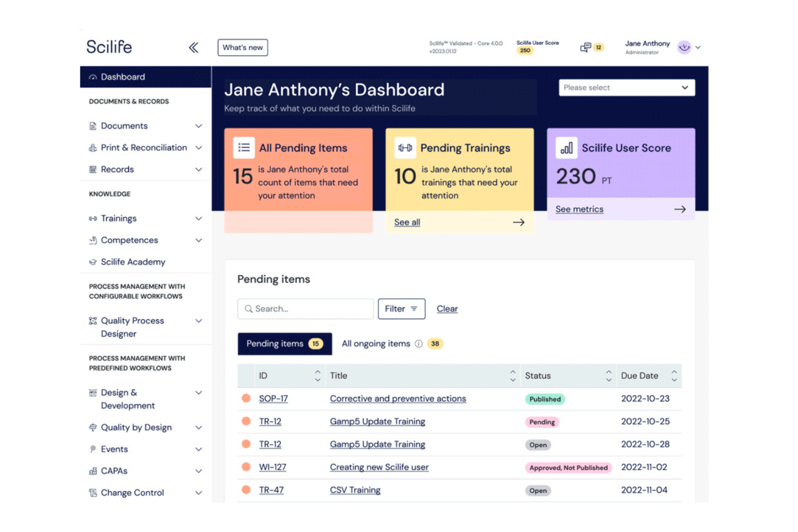This screenshot has height=532, width=798.
Task: Click the What's new button
Action: point(243,47)
